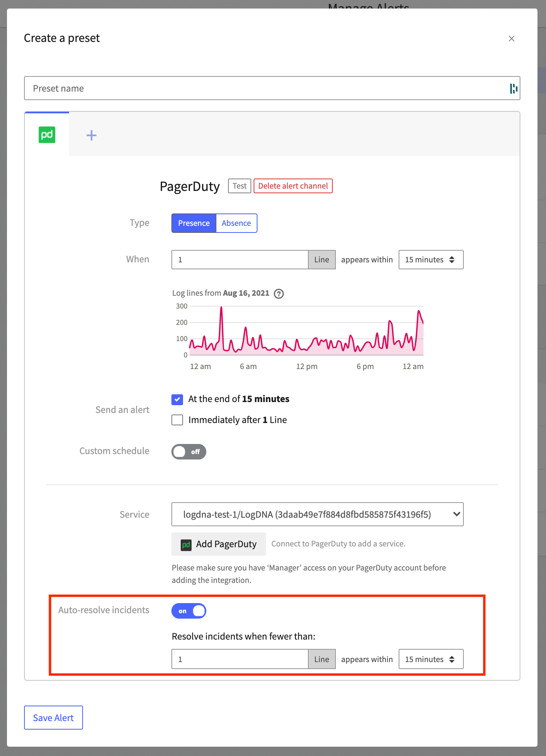546x756 pixels.
Task: Add a new alert channel with plus icon
Action: click(91, 135)
